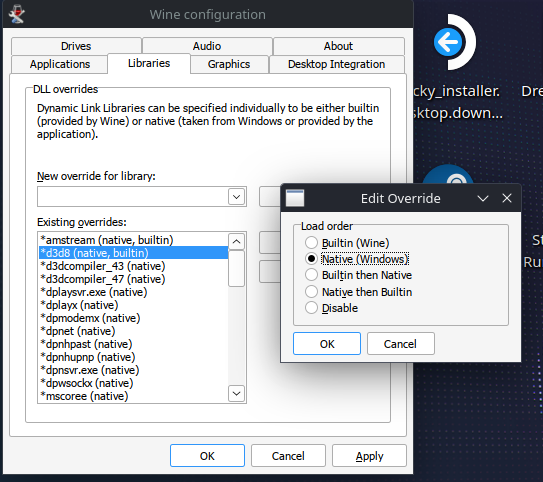Select *dpmodemx (native) override
The width and height of the screenshot is (543, 482).
pos(133,318)
